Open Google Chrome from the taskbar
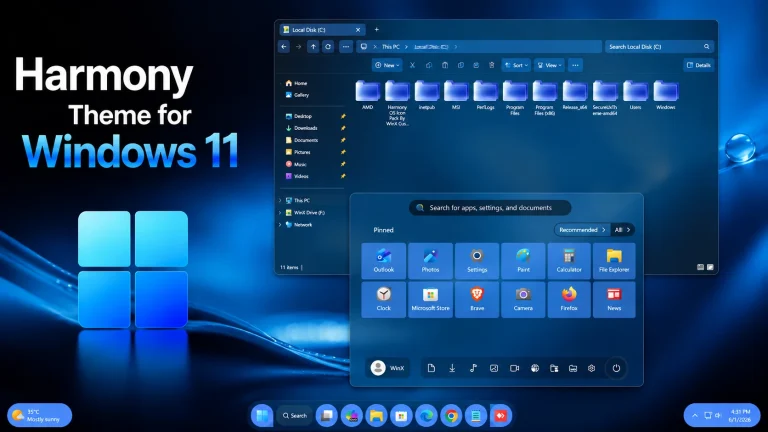Screen dimensions: 768x432 coord(451,415)
